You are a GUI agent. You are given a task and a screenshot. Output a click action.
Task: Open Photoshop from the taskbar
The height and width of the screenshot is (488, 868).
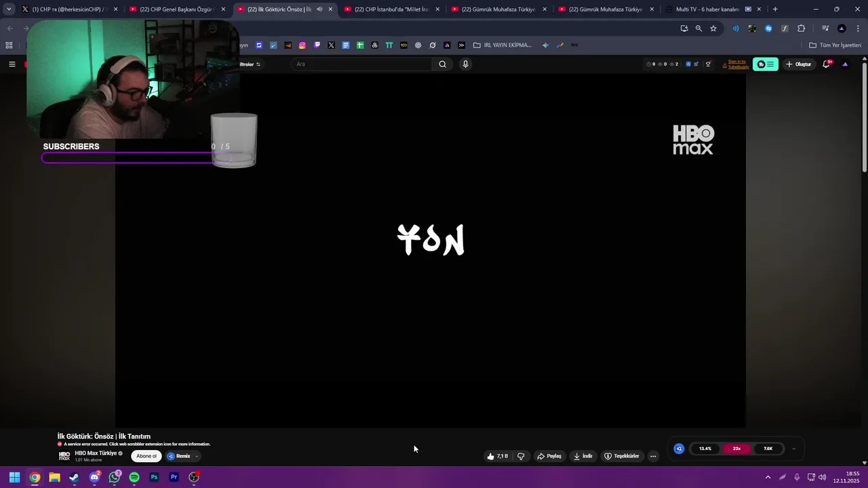click(x=154, y=477)
